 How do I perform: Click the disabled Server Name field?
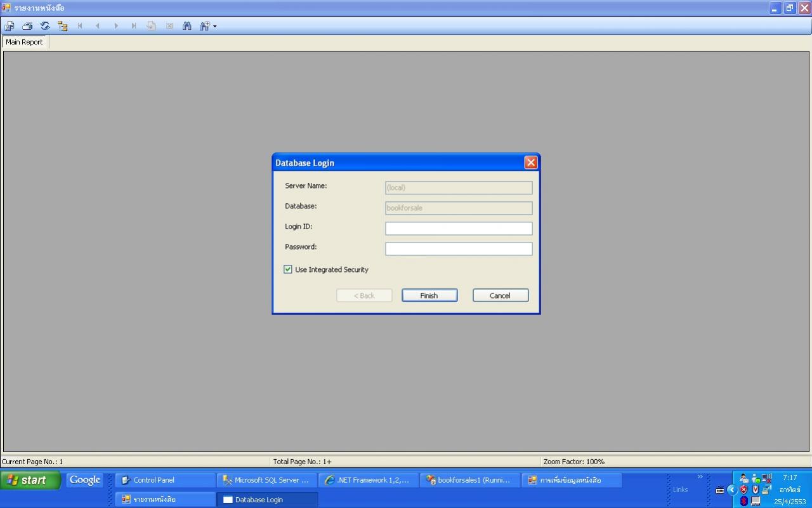[459, 187]
